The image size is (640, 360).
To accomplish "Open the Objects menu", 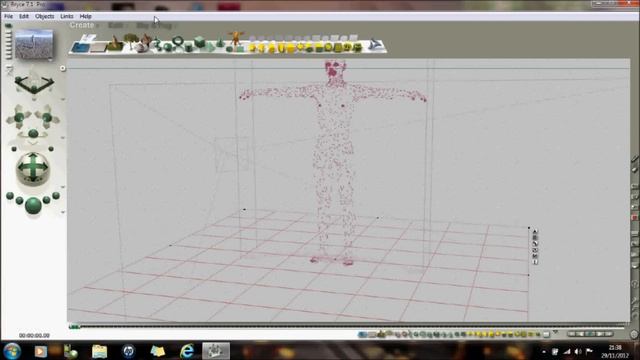I will pyautogui.click(x=44, y=16).
